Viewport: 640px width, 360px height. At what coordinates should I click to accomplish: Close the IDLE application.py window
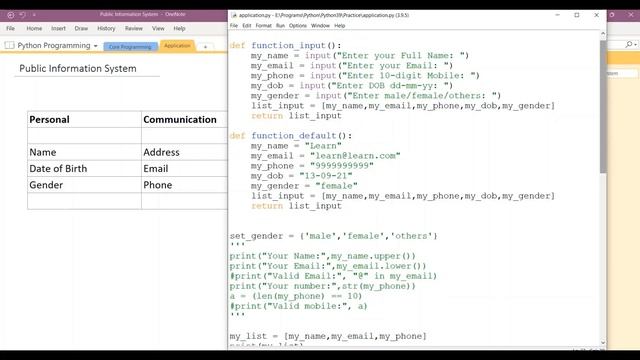pyautogui.click(x=596, y=15)
